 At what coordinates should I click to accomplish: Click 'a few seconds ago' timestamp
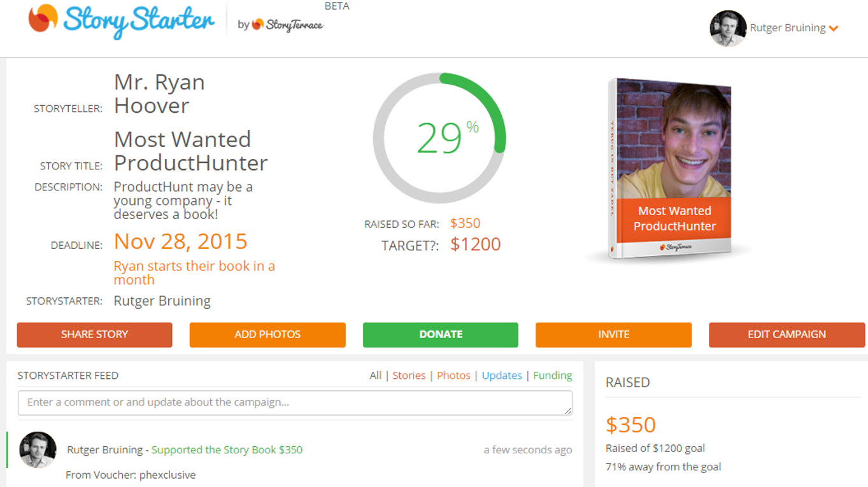pos(528,450)
